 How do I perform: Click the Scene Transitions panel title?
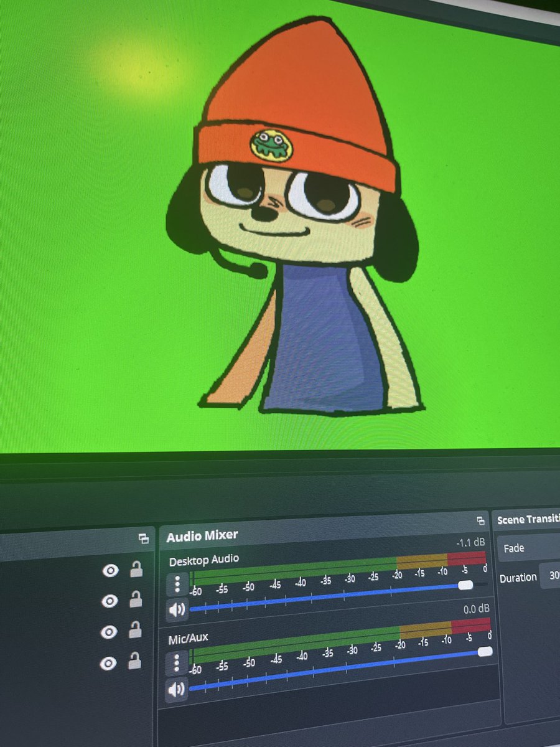528,519
